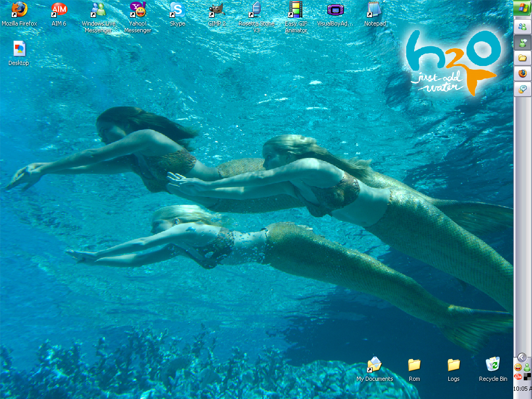Viewport: 532px width, 399px height.
Task: Click the green Messenger buddy tray icon
Action: [527, 367]
